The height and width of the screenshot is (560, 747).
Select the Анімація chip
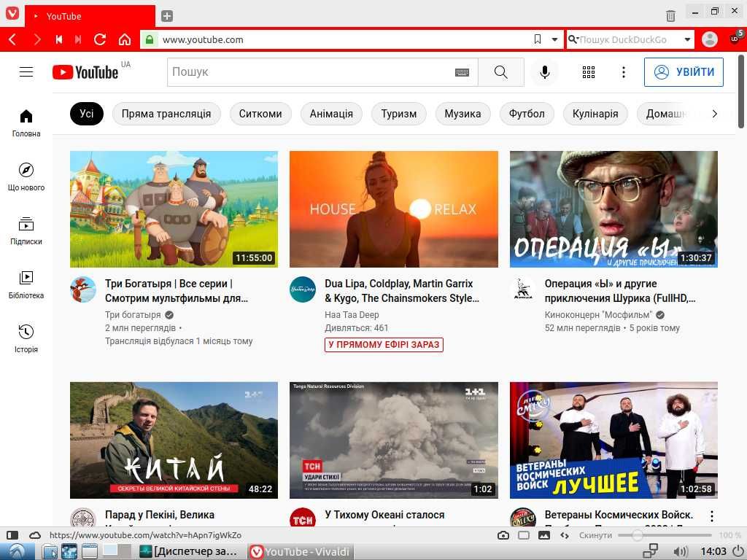coord(332,114)
